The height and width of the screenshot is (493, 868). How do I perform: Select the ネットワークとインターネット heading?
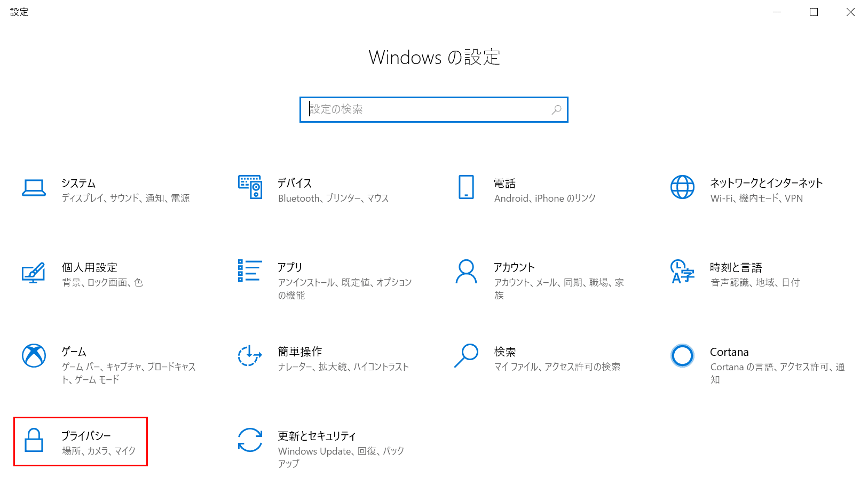tap(767, 183)
